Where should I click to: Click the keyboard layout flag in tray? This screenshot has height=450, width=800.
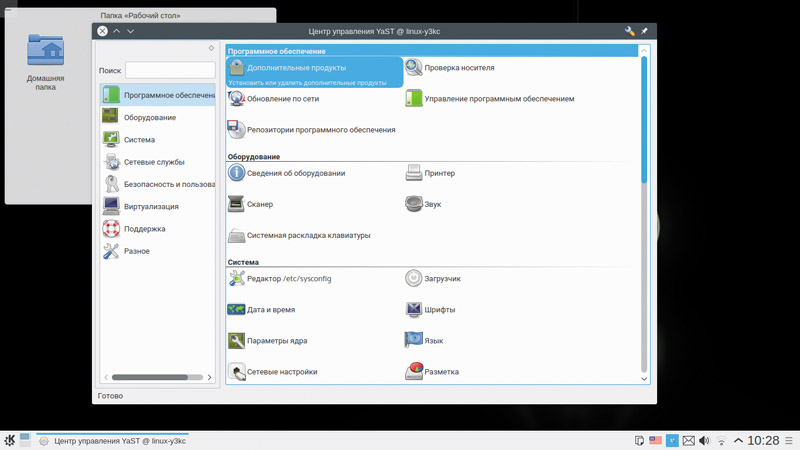(x=655, y=440)
